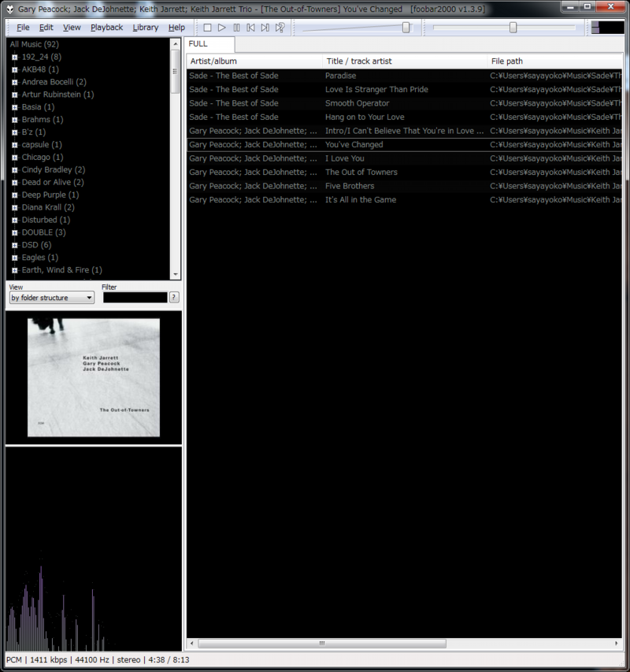Click the filter help question mark button
The image size is (630, 672).
pos(174,298)
